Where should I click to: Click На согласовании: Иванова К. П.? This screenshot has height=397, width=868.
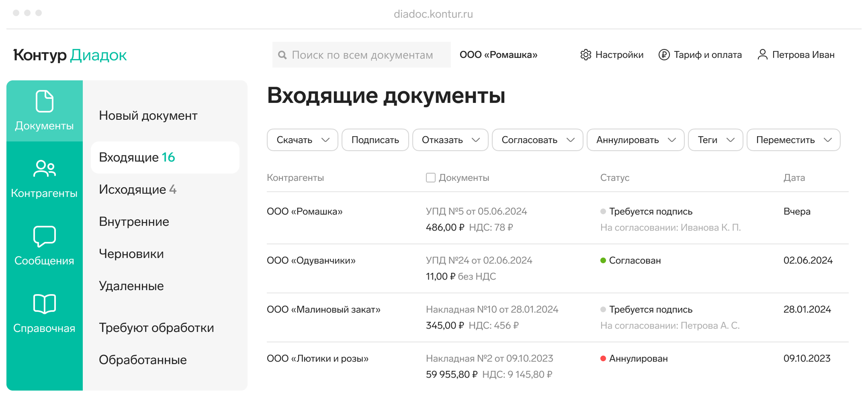tap(670, 227)
